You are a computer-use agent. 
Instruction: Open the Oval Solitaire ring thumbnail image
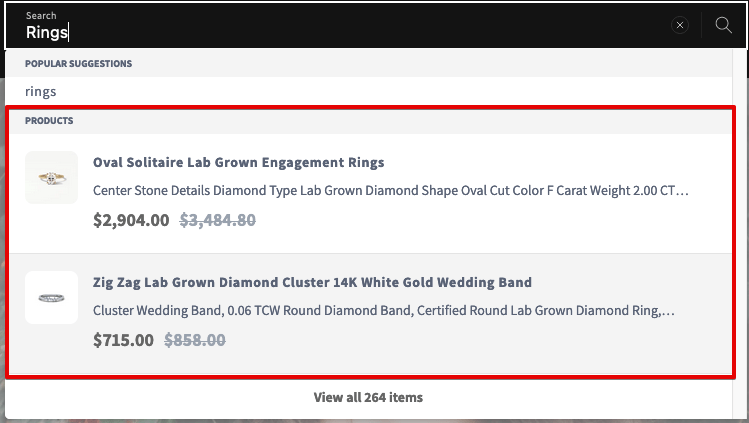(52, 178)
